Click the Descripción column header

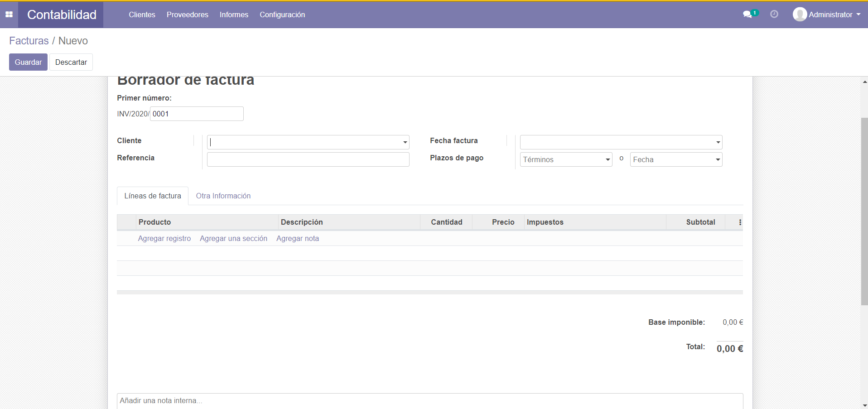349,222
